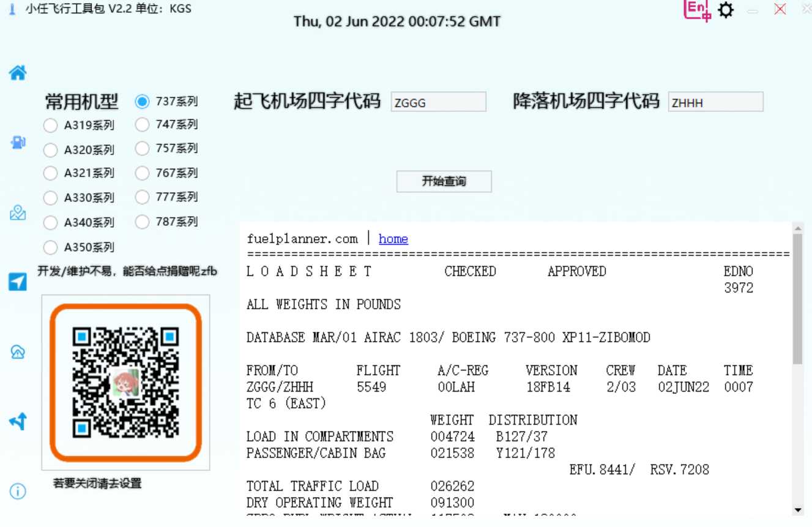
Task: Click the donation request text above QR
Action: click(x=127, y=271)
